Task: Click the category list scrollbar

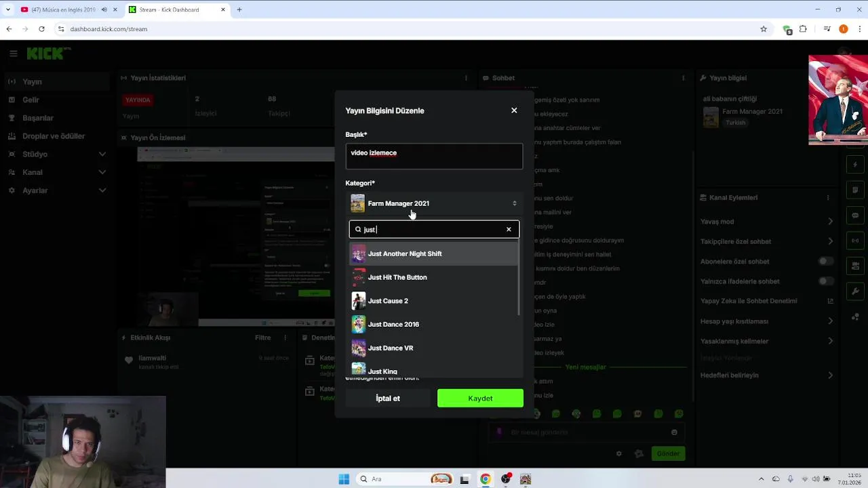Action: [519, 278]
